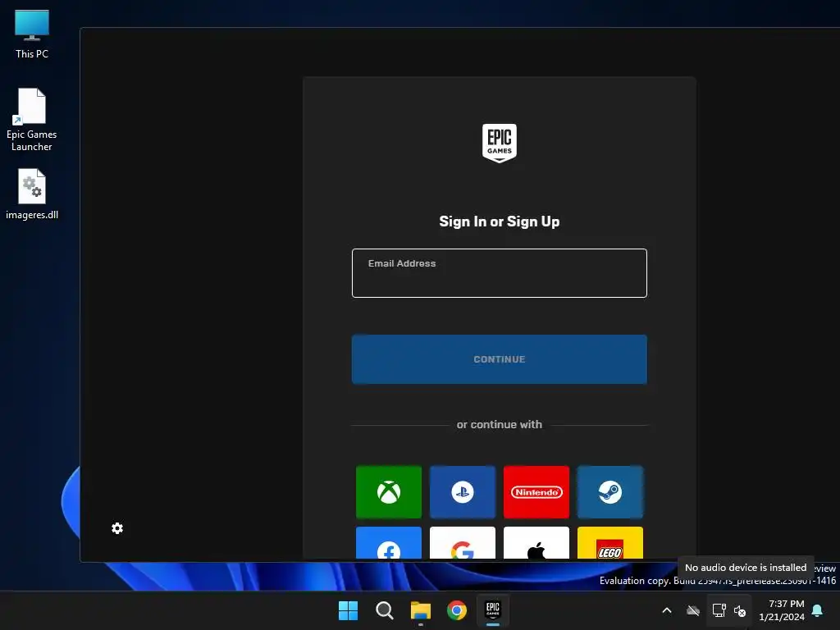
Task: Choose the LEGO sign-in option
Action: (x=610, y=543)
